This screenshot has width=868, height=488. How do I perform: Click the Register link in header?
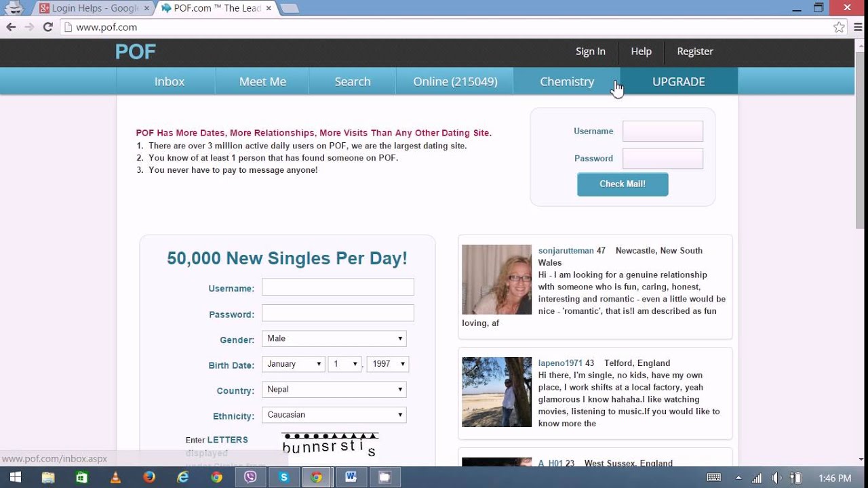(x=694, y=52)
